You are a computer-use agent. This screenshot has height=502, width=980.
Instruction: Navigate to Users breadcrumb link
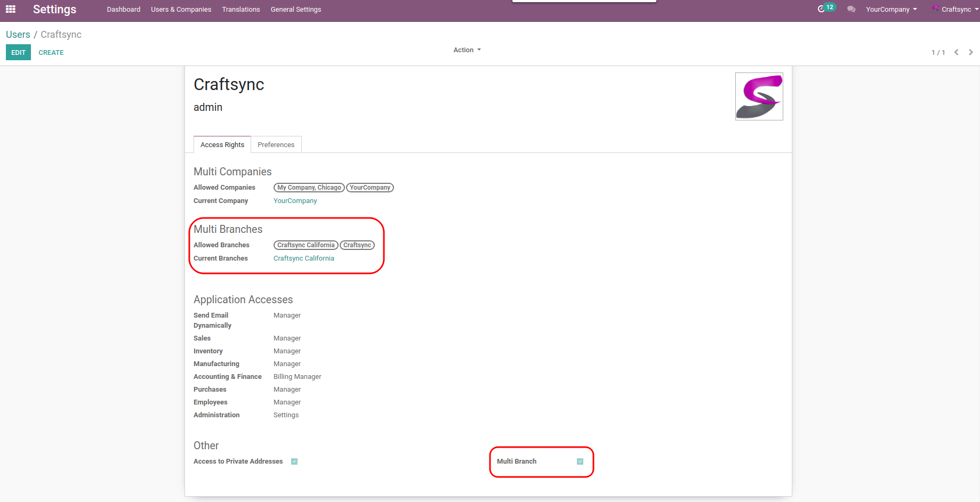(x=18, y=35)
